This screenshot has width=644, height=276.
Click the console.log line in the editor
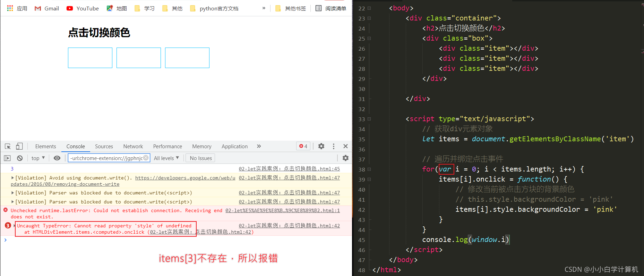pos(466,240)
